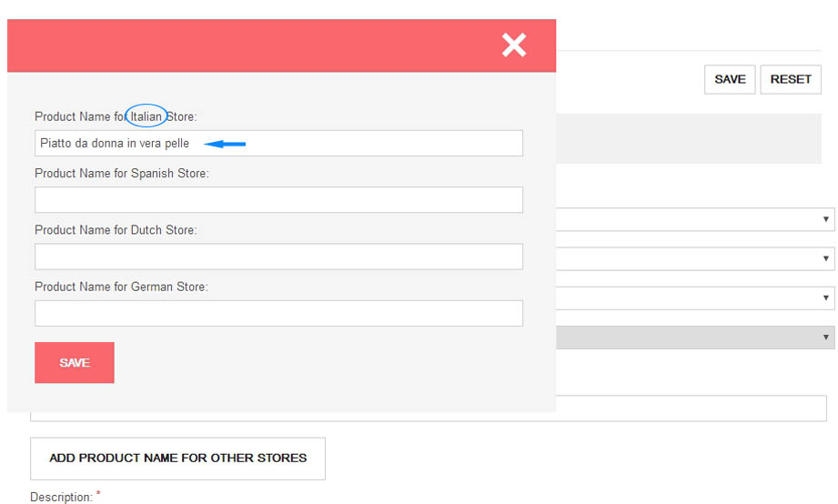The width and height of the screenshot is (838, 504).
Task: Click the red header bar of popup
Action: (255, 45)
